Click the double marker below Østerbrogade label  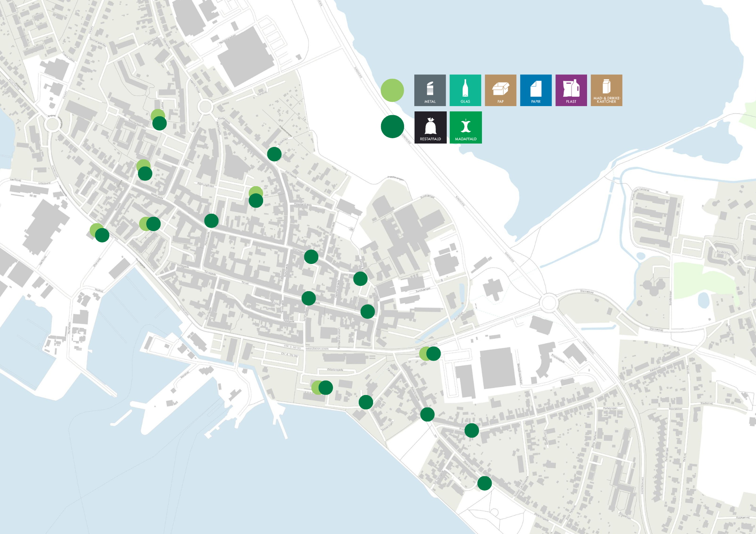coord(322,387)
